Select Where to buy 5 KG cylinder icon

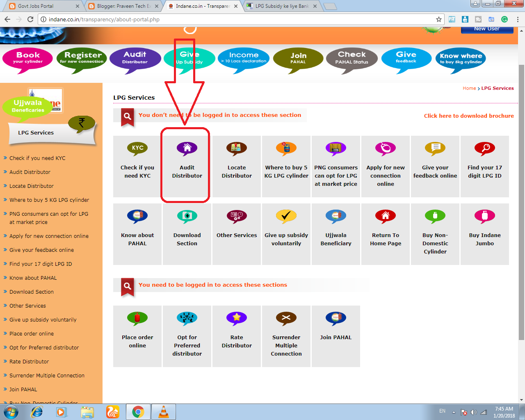[x=286, y=148]
